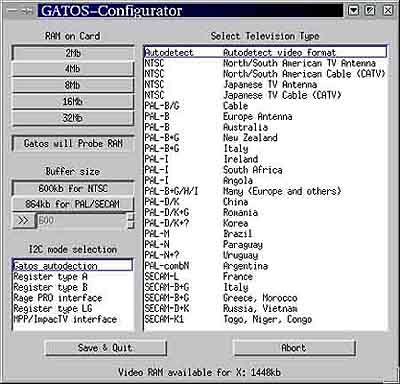Select the 4Mb RAM option
The width and height of the screenshot is (400, 384).
[73, 69]
